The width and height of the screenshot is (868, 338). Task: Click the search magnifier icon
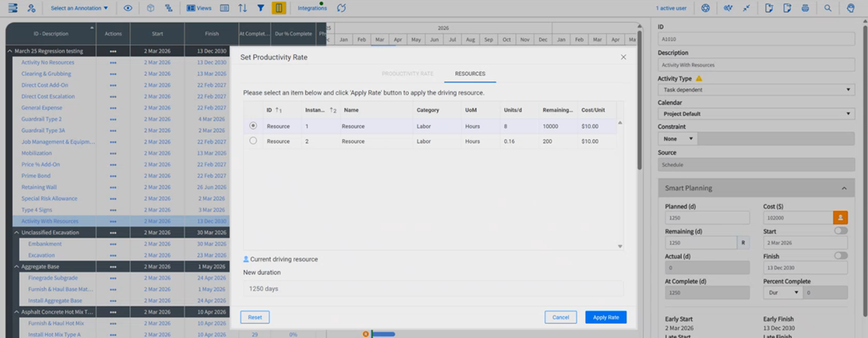[828, 9]
